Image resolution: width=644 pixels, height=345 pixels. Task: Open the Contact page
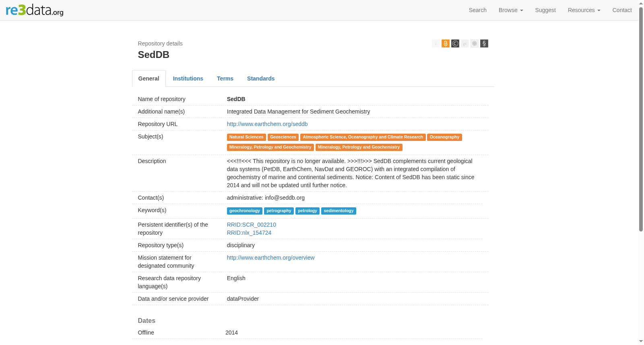[x=622, y=10]
